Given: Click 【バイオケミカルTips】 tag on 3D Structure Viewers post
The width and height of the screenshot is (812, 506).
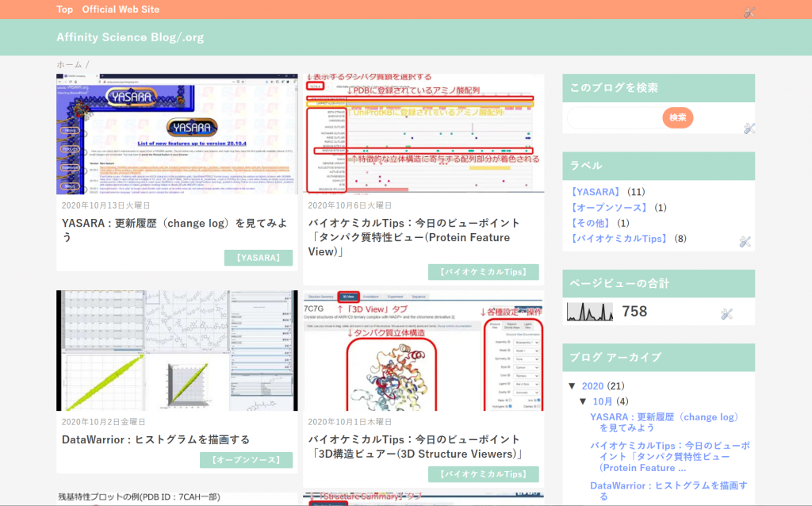Looking at the screenshot, I should point(483,474).
